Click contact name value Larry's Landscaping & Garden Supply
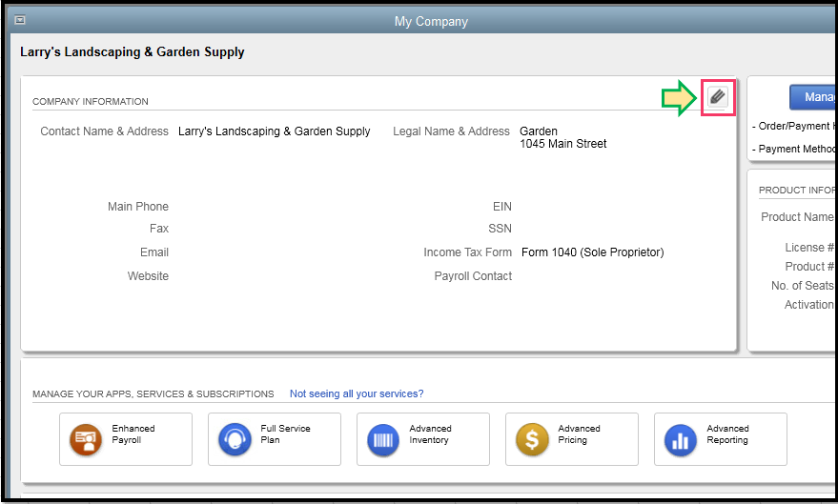Image resolution: width=838 pixels, height=504 pixels. (x=275, y=131)
